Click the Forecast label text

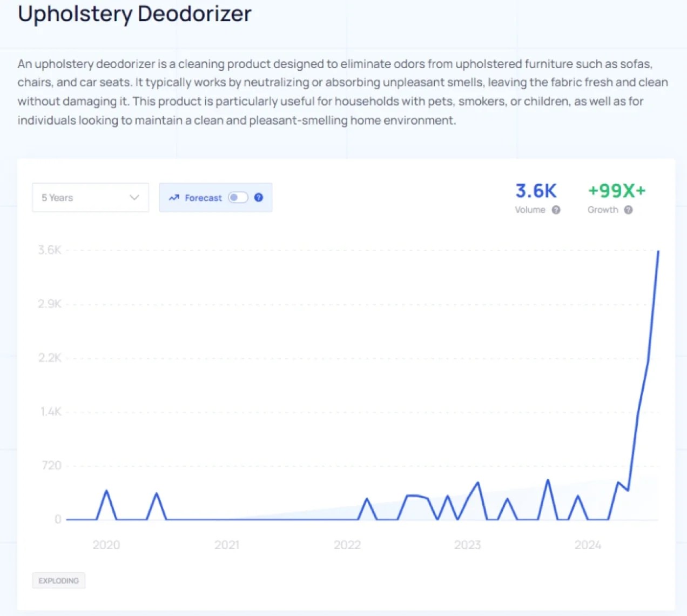tap(203, 198)
